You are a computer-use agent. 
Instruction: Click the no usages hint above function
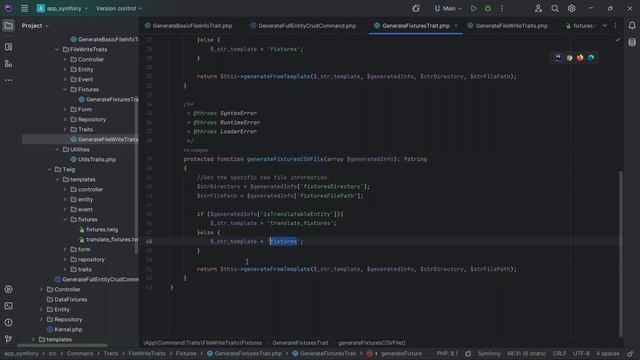click(x=196, y=150)
